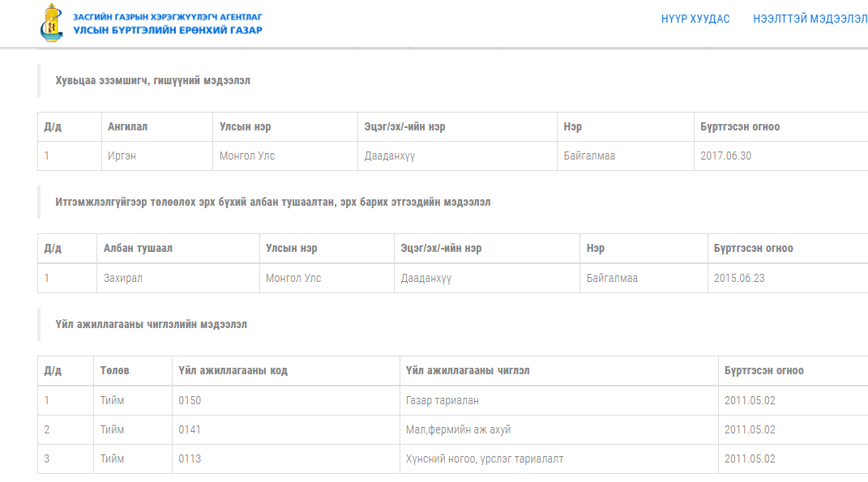Open the НҮҮР ХУУДАС menu item
Viewport: 868px width, 482px height.
click(695, 19)
